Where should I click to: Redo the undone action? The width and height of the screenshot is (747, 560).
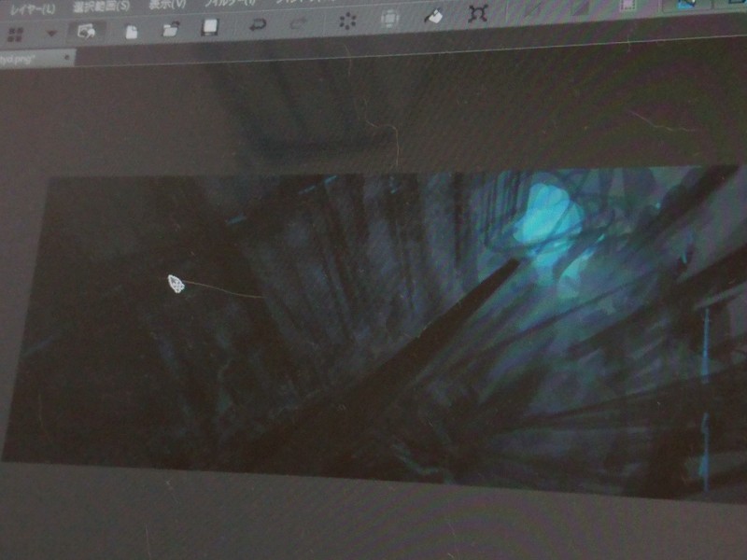(298, 23)
